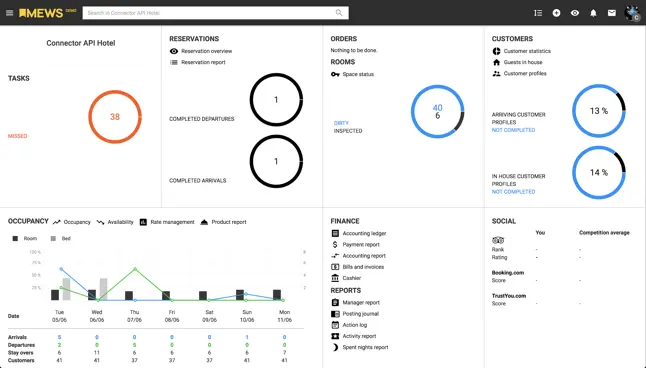Click the DIRTY label
Screen dimensions: 646x368
pyautogui.click(x=341, y=123)
